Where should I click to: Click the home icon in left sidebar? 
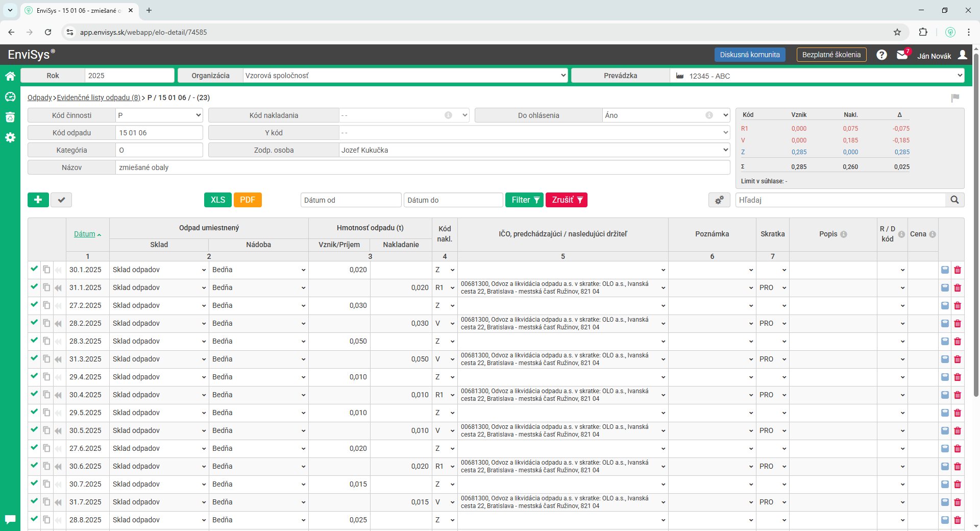pyautogui.click(x=10, y=76)
